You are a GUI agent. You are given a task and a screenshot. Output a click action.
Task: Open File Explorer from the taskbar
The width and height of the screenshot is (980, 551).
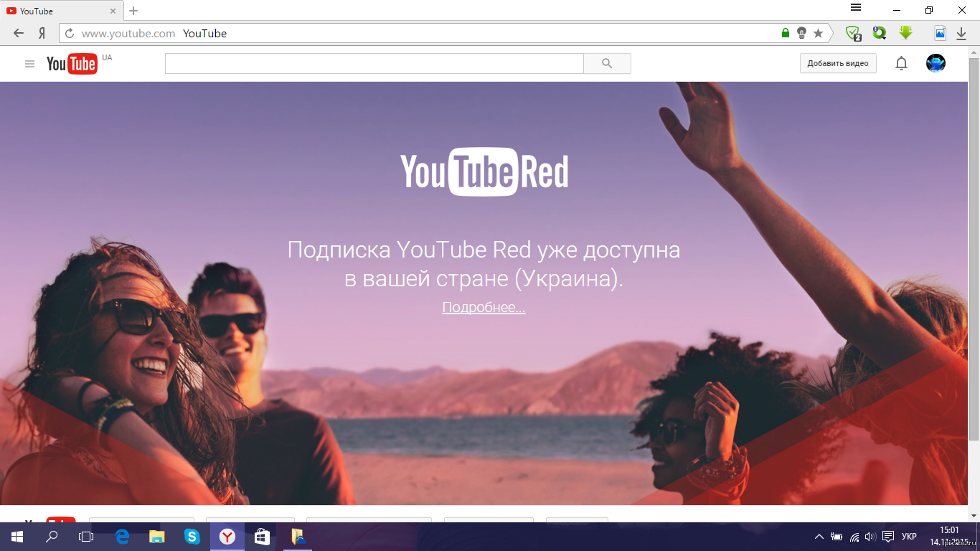click(157, 536)
